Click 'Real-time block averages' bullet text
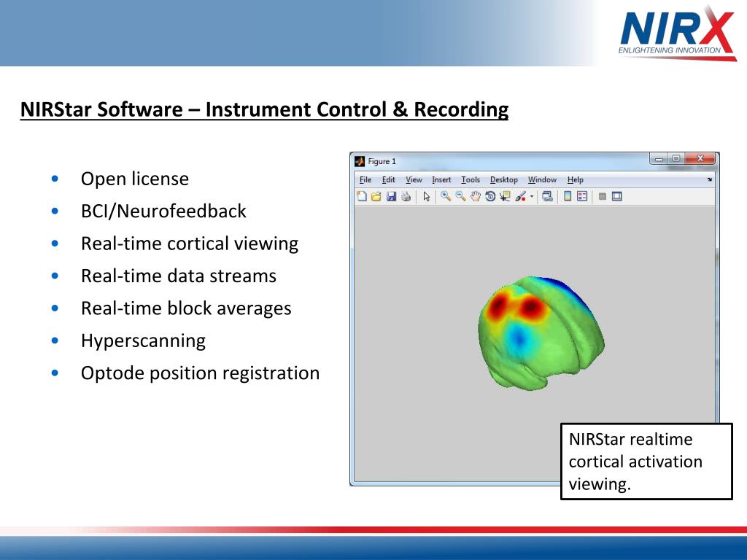 [186, 308]
